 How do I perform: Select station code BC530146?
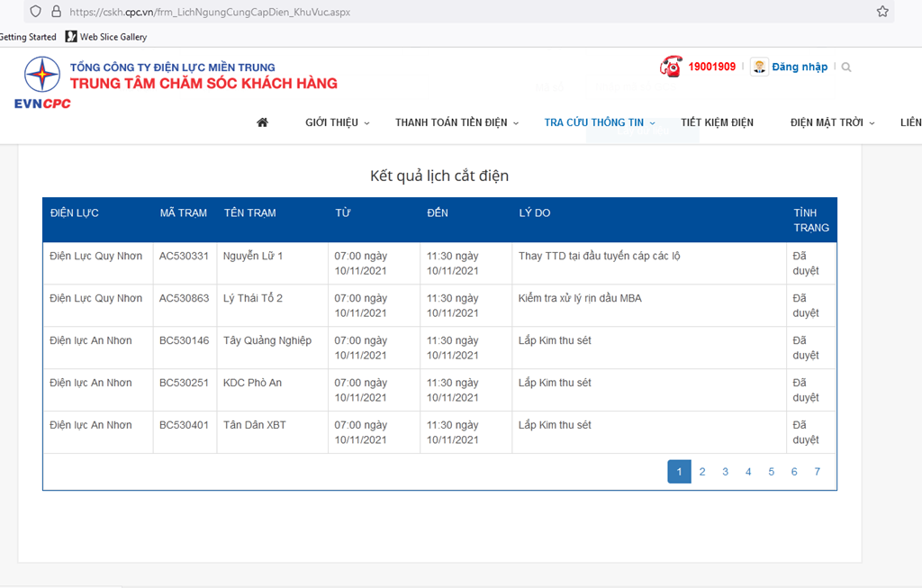[184, 340]
